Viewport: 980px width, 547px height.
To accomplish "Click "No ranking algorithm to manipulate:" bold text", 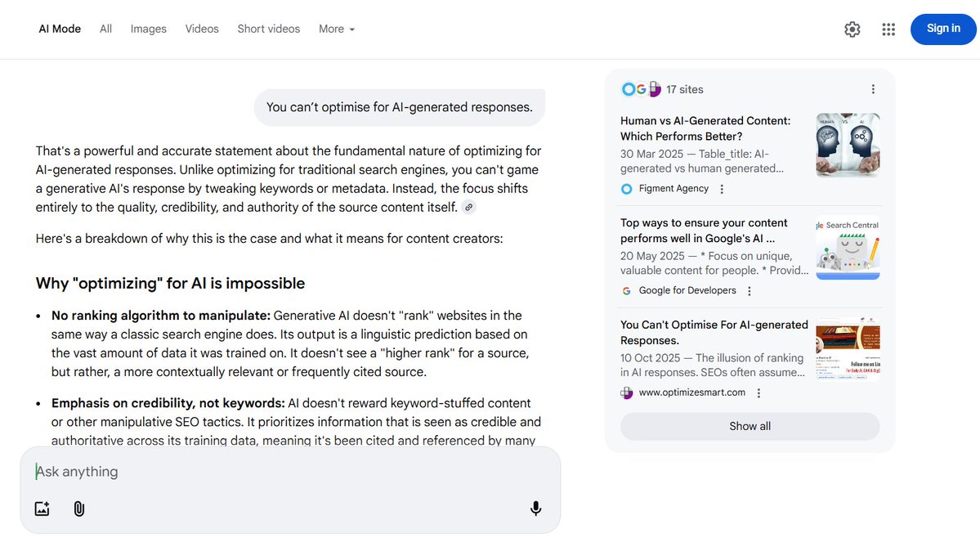I will 161,316.
